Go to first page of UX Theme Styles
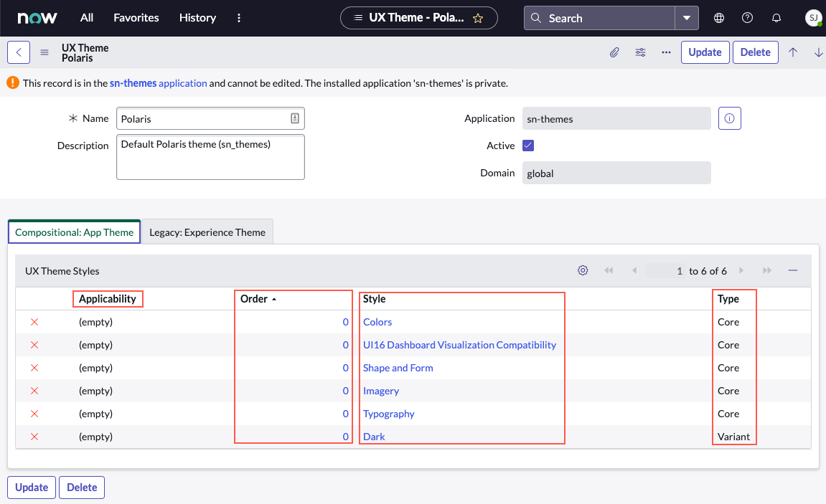This screenshot has width=826, height=504. pos(609,270)
